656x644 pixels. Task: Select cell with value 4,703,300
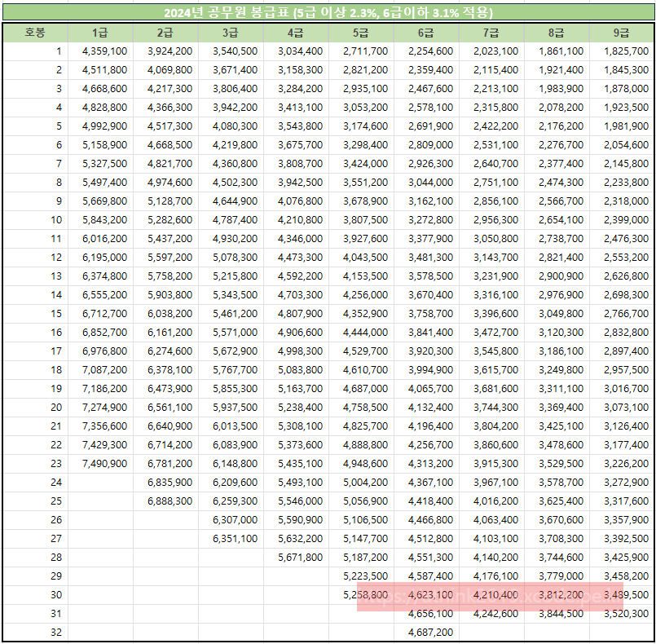(x=296, y=295)
